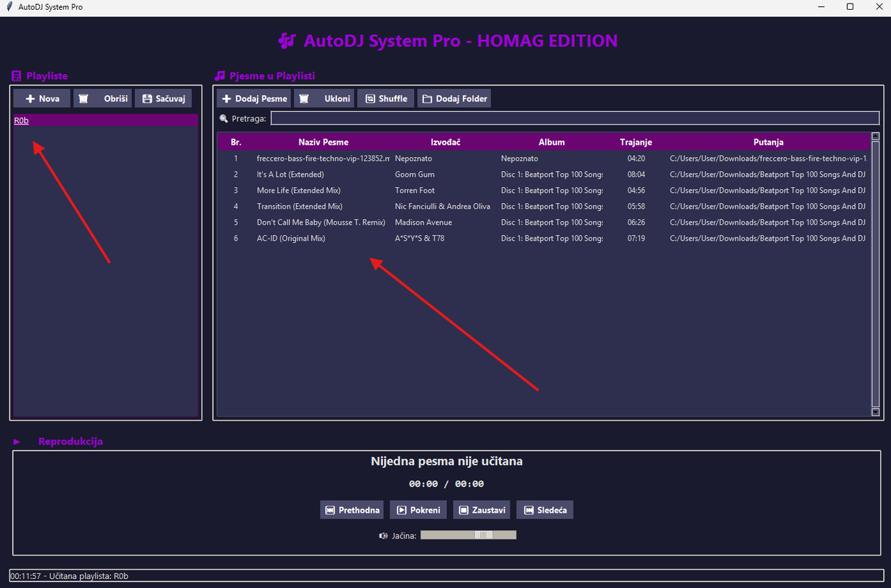The height and width of the screenshot is (588, 891).
Task: Select song It's A Lot (Extended)
Action: click(544, 175)
